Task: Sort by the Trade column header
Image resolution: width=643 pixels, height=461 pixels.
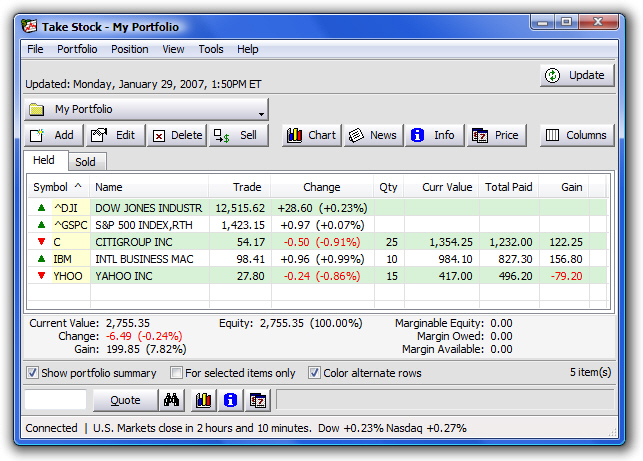Action: 240,187
